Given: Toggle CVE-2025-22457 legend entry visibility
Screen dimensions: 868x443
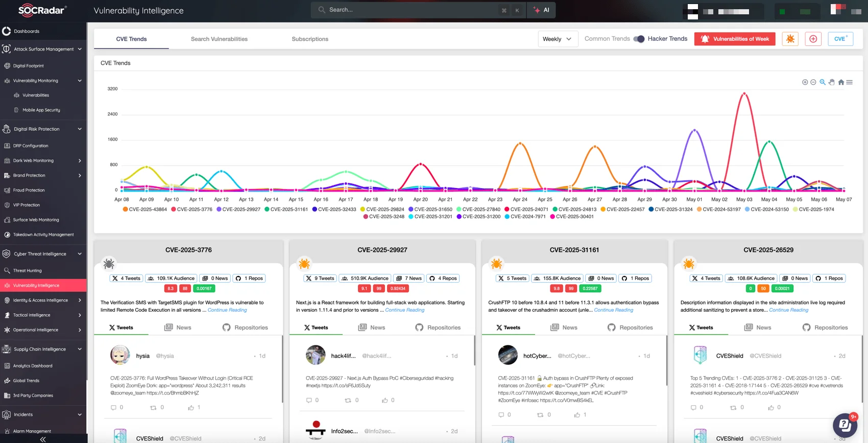Looking at the screenshot, I should point(622,209).
